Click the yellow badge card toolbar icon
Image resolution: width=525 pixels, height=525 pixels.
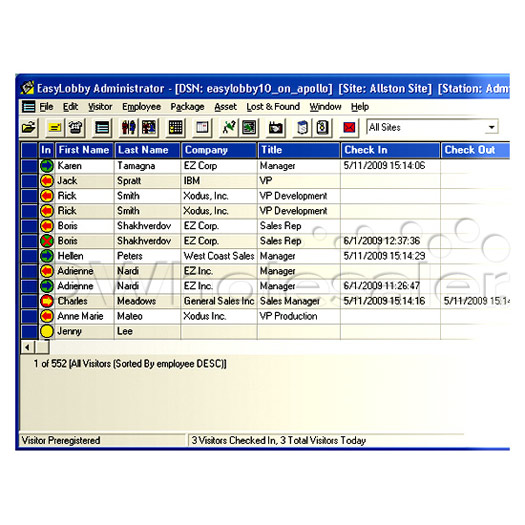click(x=55, y=128)
